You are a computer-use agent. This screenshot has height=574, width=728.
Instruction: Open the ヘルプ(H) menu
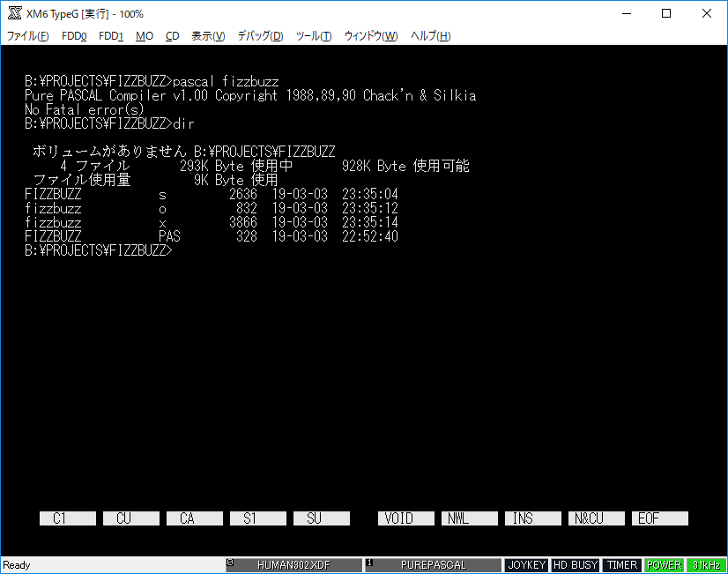(x=430, y=36)
